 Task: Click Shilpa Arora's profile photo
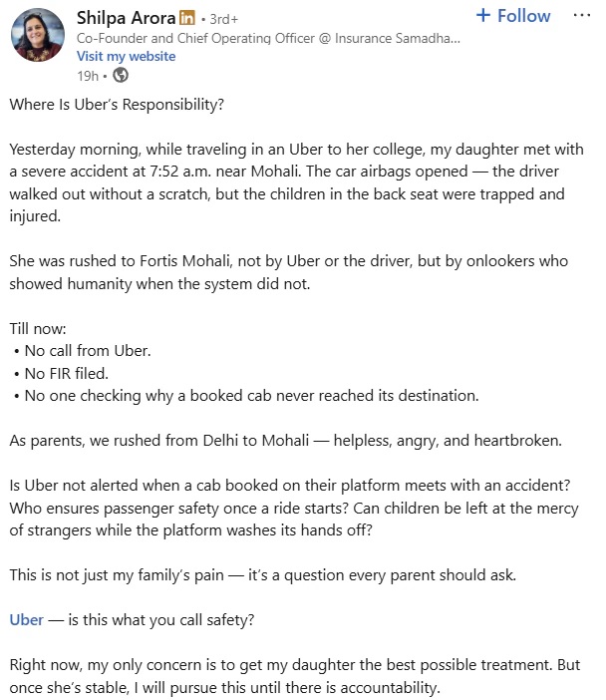click(38, 37)
